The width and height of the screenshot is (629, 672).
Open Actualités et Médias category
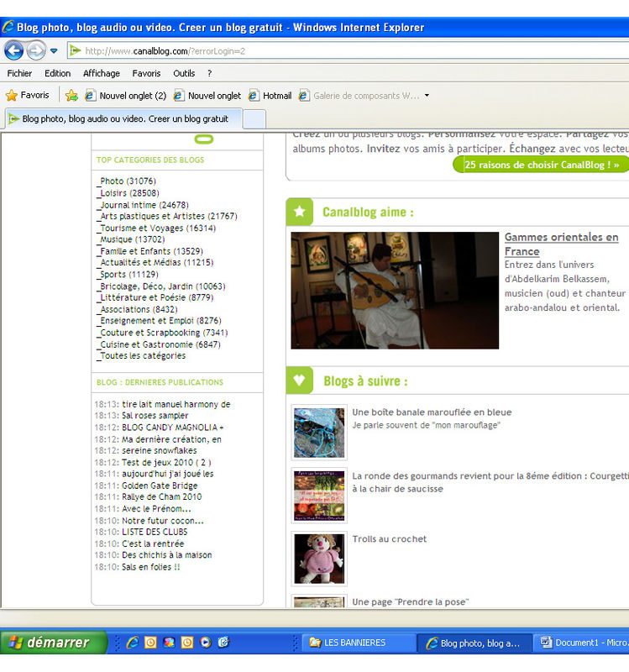(x=157, y=263)
